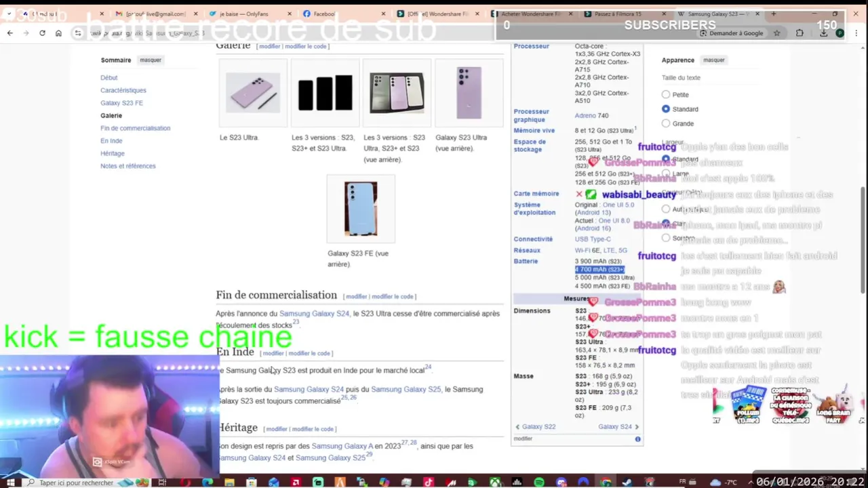
Task: Click the Previous arrow beside Galaxy S22
Action: pyautogui.click(x=517, y=426)
